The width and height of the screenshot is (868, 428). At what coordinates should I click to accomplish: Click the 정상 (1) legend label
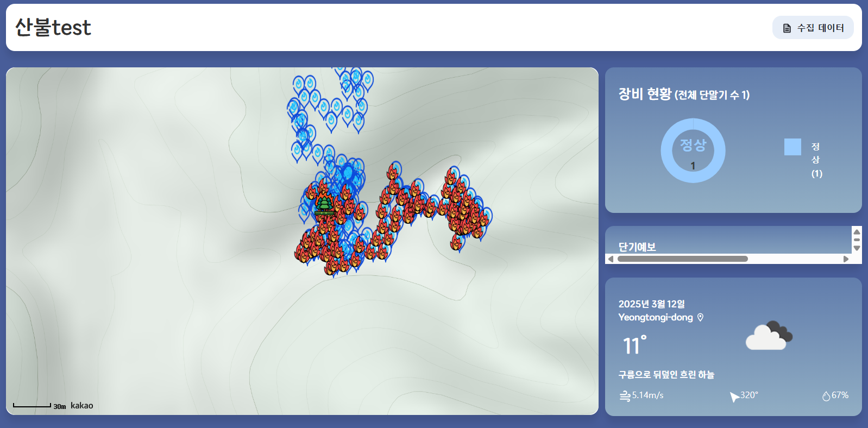point(816,160)
